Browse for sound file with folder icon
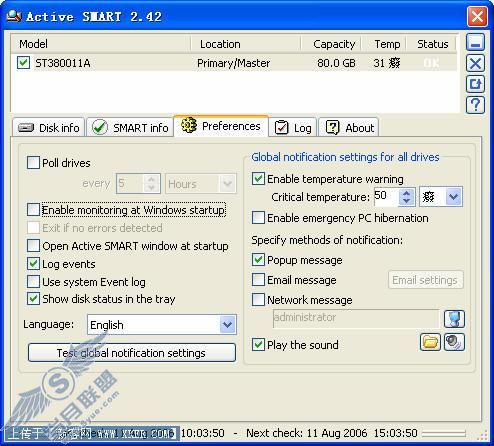The width and height of the screenshot is (494, 446). pyautogui.click(x=430, y=342)
